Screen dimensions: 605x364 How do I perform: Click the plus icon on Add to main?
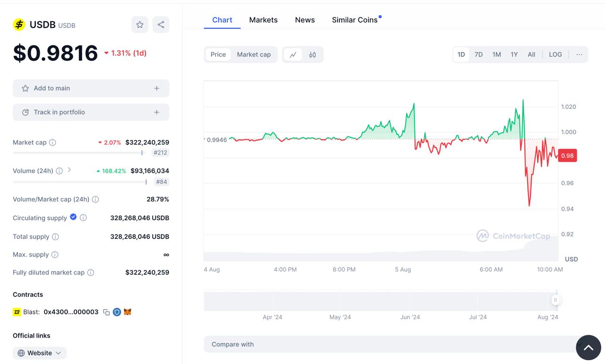pyautogui.click(x=156, y=88)
